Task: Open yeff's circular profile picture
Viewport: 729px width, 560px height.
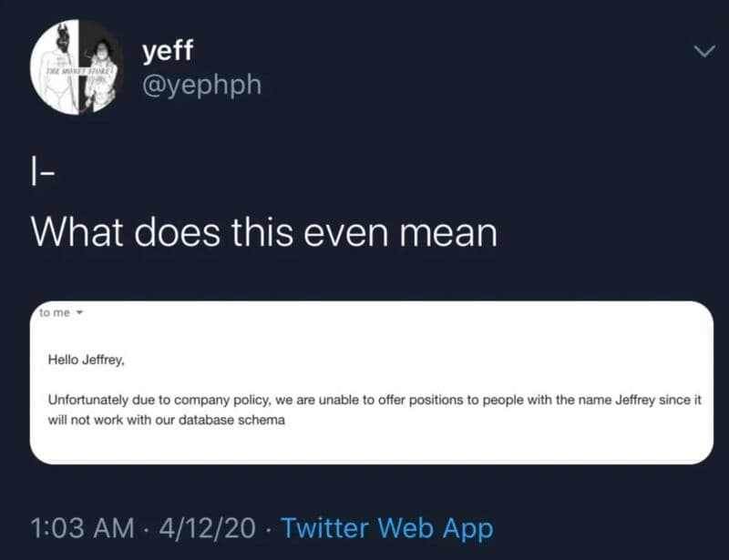Action: tap(77, 66)
